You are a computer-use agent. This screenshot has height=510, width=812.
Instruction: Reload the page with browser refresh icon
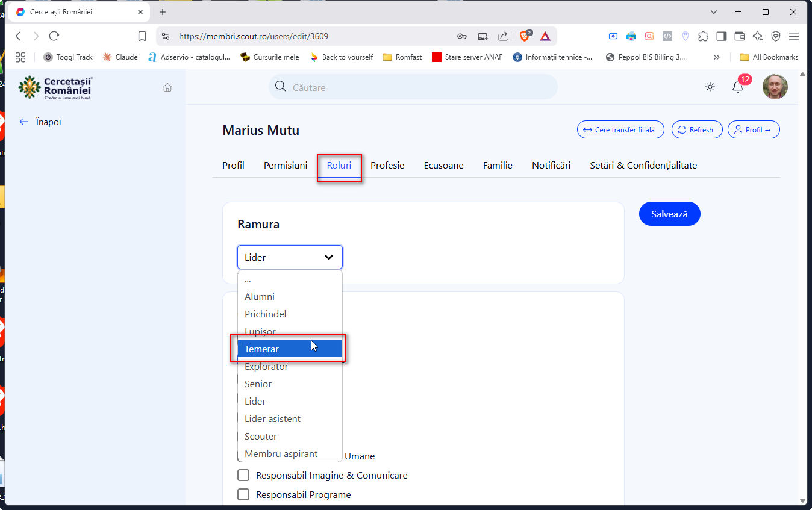pos(54,36)
